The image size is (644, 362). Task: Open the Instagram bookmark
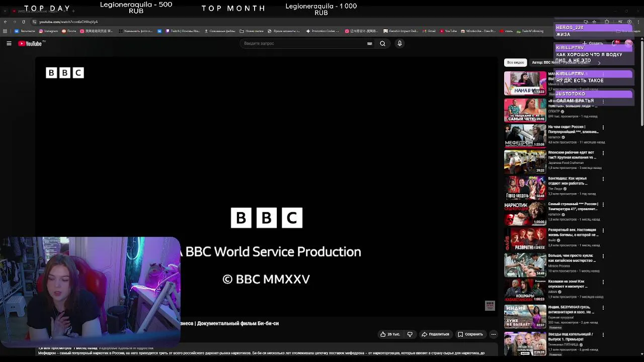48,31
